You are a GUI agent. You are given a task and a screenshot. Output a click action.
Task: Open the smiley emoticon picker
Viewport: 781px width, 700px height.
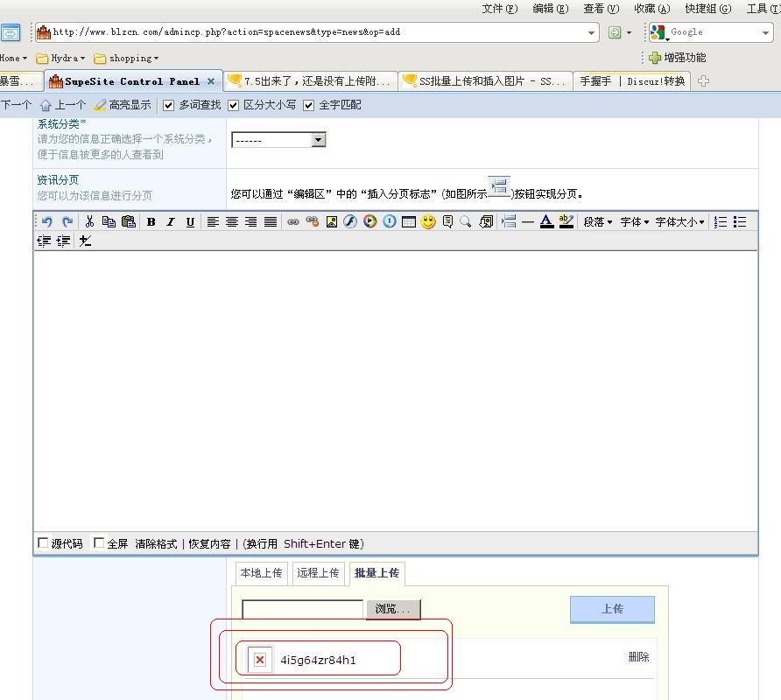(x=428, y=221)
